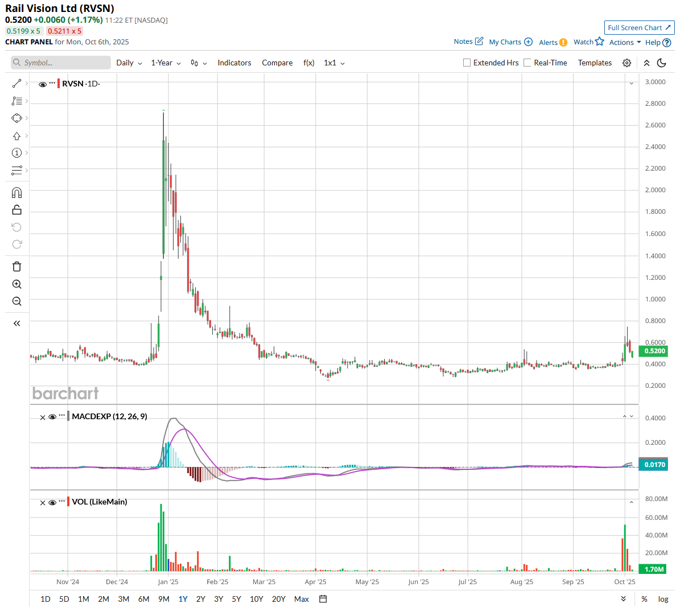This screenshot has width=680, height=616.
Task: Toggle percent scale mode
Action: tap(645, 599)
